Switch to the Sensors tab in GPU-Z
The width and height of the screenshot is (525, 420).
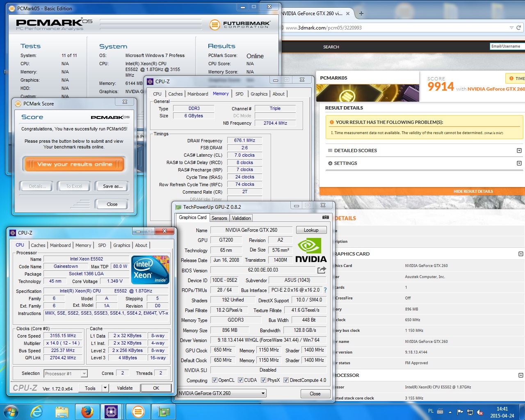pyautogui.click(x=219, y=218)
